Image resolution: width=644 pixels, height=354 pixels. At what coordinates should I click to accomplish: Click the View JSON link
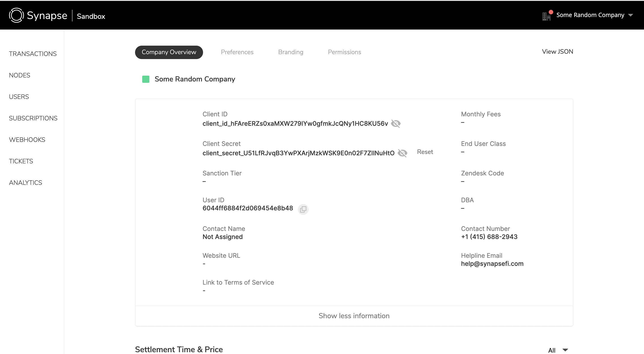coord(557,51)
